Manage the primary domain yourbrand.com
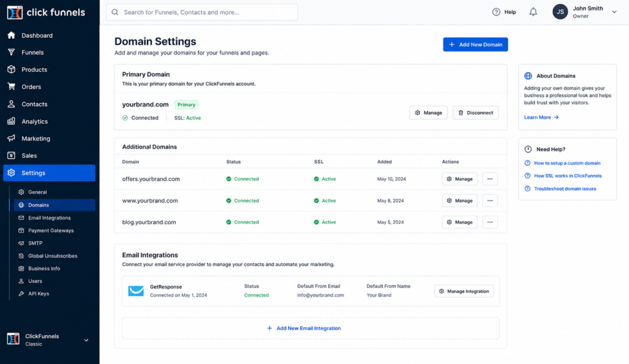The height and width of the screenshot is (364, 629). coord(428,113)
